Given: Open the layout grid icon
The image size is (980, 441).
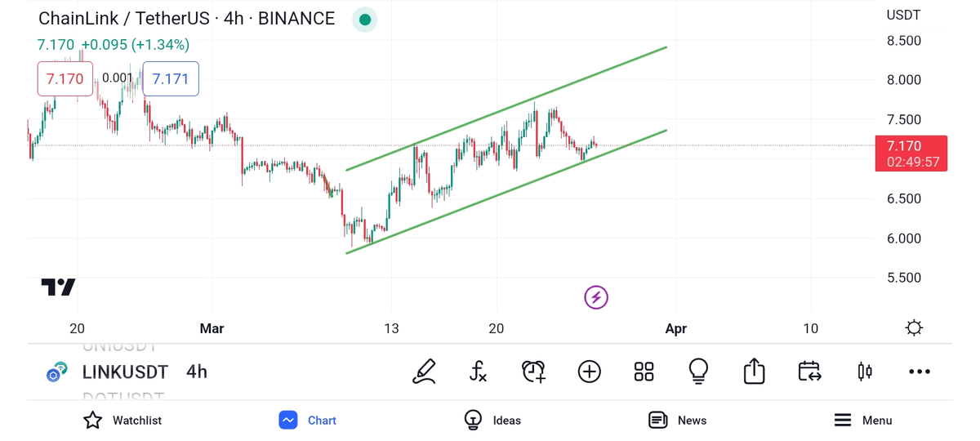Looking at the screenshot, I should (644, 372).
